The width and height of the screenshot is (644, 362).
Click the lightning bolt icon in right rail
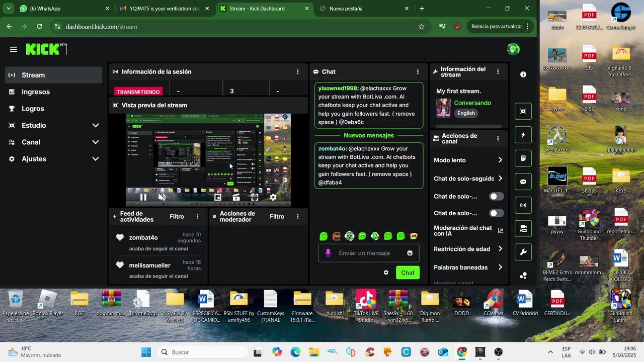point(523,135)
